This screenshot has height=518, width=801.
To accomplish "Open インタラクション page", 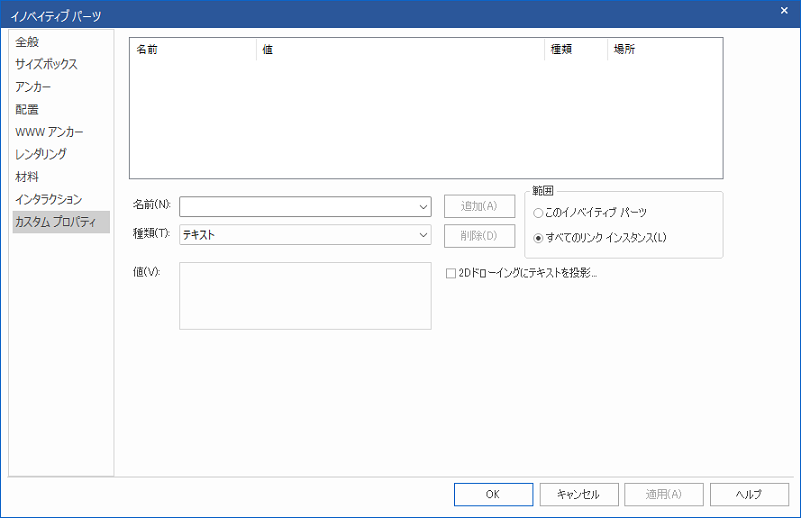I will pos(48,199).
